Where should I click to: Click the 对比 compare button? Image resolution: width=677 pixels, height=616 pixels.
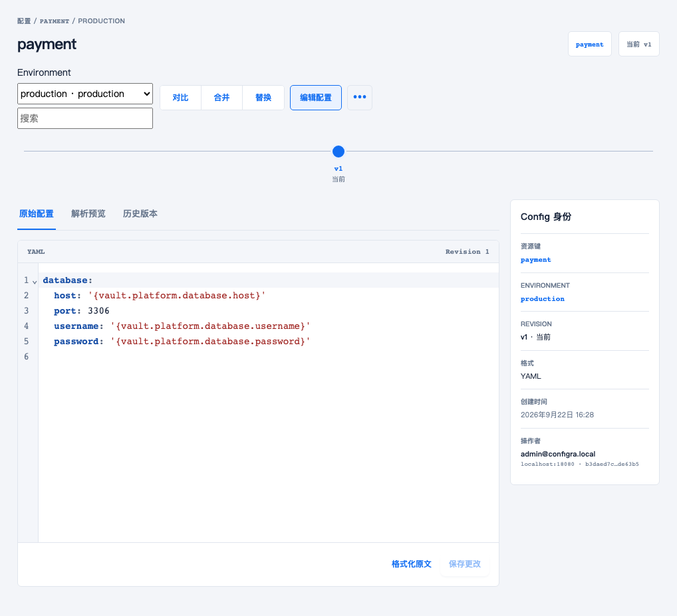pyautogui.click(x=180, y=98)
